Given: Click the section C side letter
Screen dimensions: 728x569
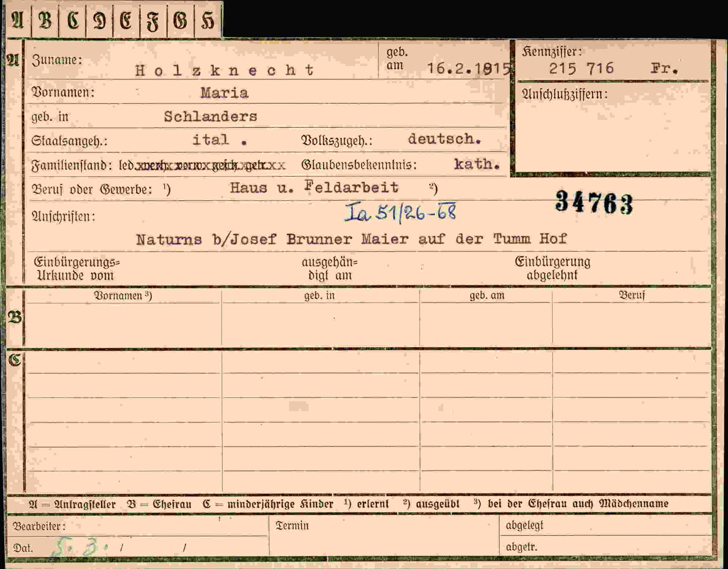Looking at the screenshot, I should (15, 360).
